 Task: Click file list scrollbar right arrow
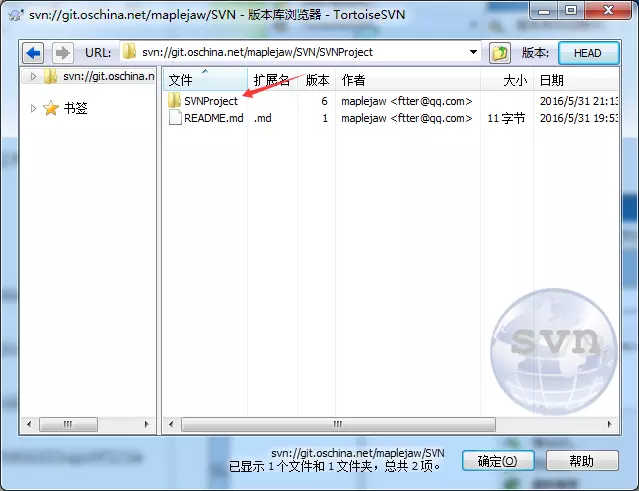610,425
